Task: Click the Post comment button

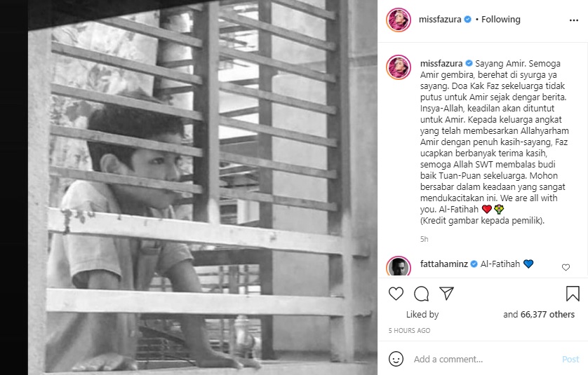Action: click(x=570, y=360)
